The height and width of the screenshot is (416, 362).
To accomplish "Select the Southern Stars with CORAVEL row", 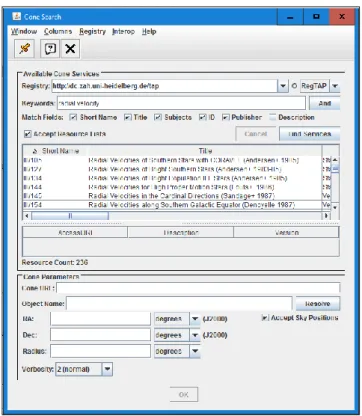I will coord(172,160).
